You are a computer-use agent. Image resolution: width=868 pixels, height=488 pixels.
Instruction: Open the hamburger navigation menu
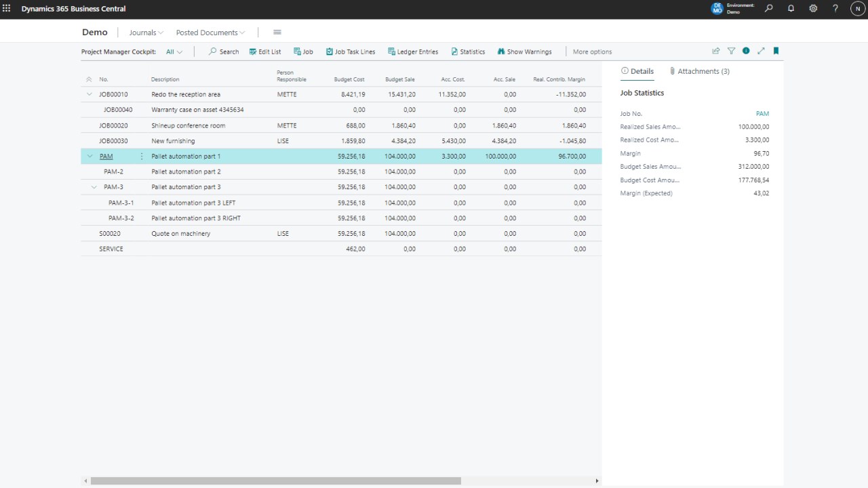pos(277,33)
